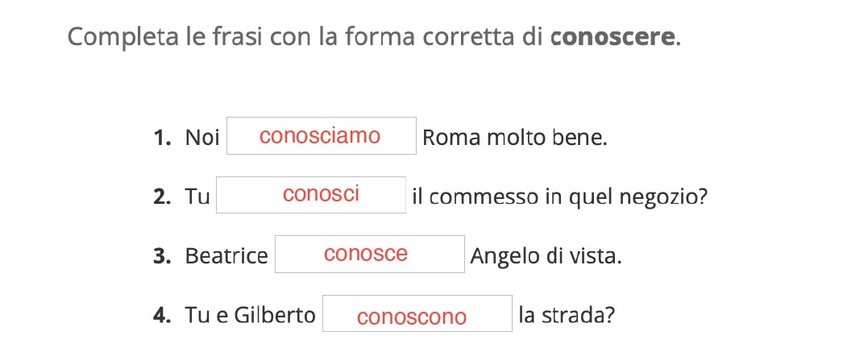Click the blank filled with "conoscono"
868x348 pixels.
coord(417,314)
